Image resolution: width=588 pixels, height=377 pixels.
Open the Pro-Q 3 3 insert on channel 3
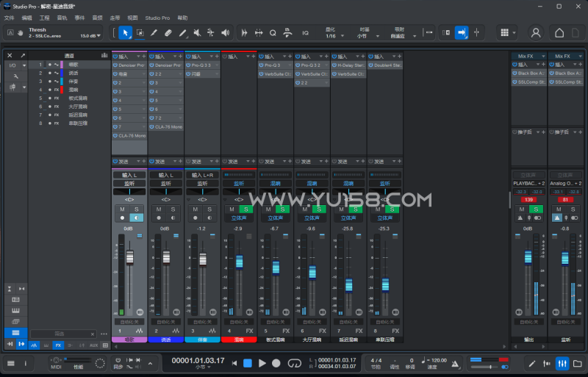tap(203, 65)
